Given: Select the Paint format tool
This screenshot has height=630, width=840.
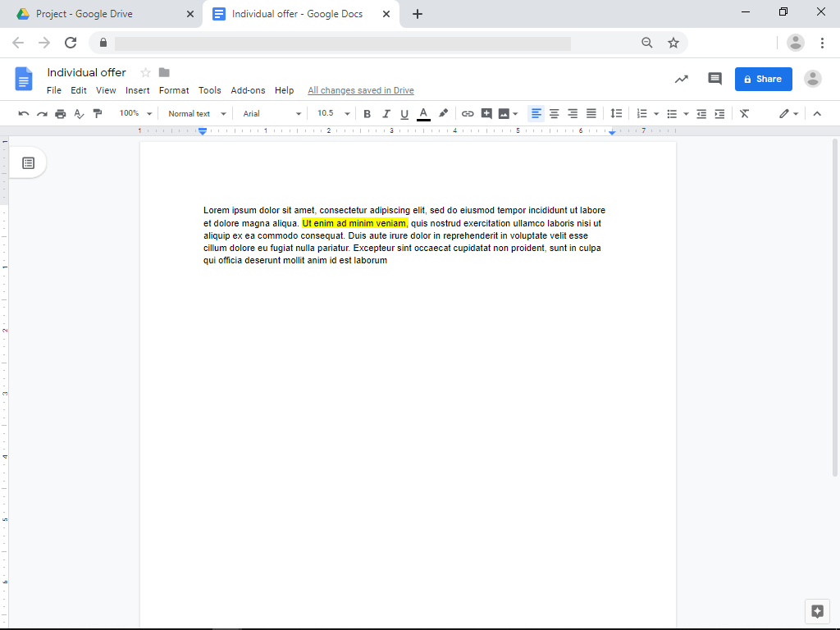Looking at the screenshot, I should [x=98, y=113].
